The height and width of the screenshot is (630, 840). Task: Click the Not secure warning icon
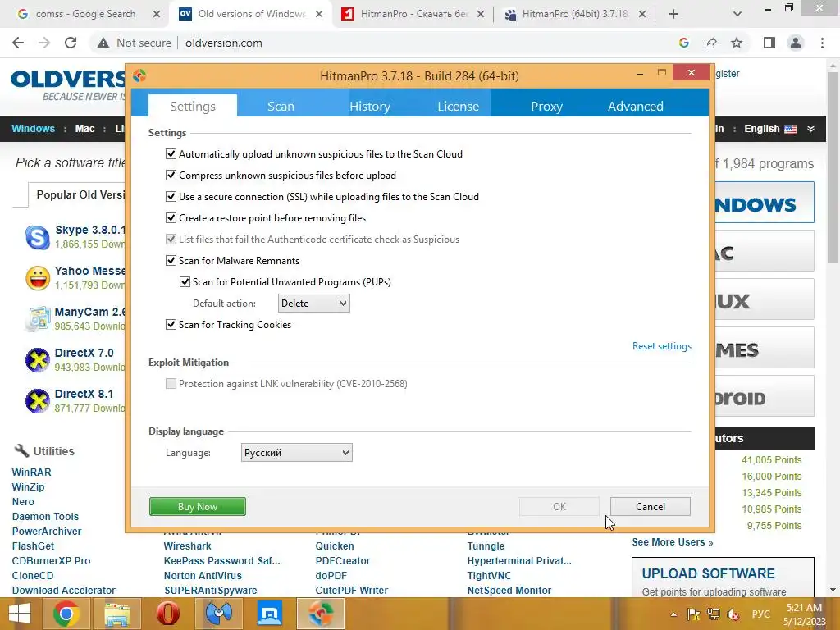point(103,43)
